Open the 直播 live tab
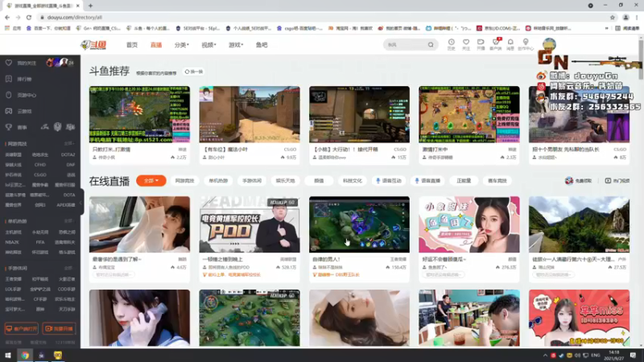644x362 pixels. click(156, 45)
